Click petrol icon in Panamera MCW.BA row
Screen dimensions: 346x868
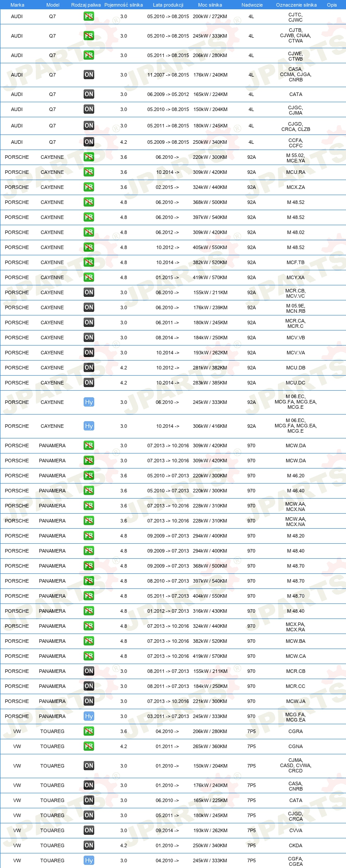click(x=89, y=641)
